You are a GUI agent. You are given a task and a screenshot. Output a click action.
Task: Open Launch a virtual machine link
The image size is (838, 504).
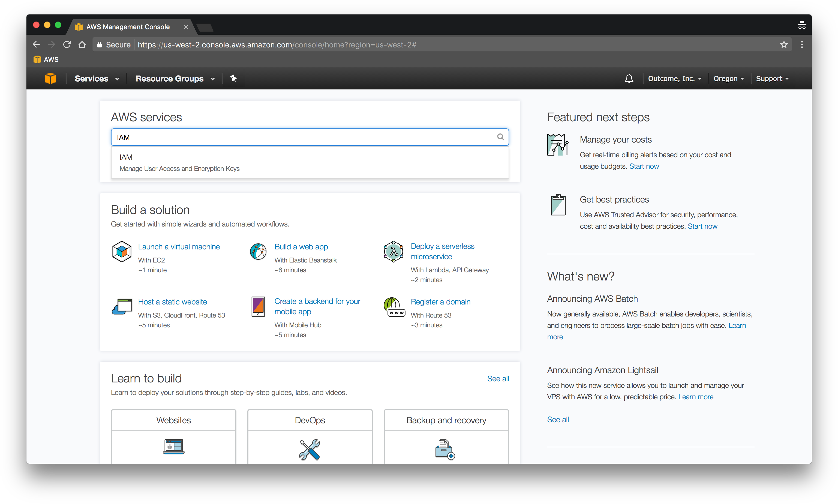[179, 247]
